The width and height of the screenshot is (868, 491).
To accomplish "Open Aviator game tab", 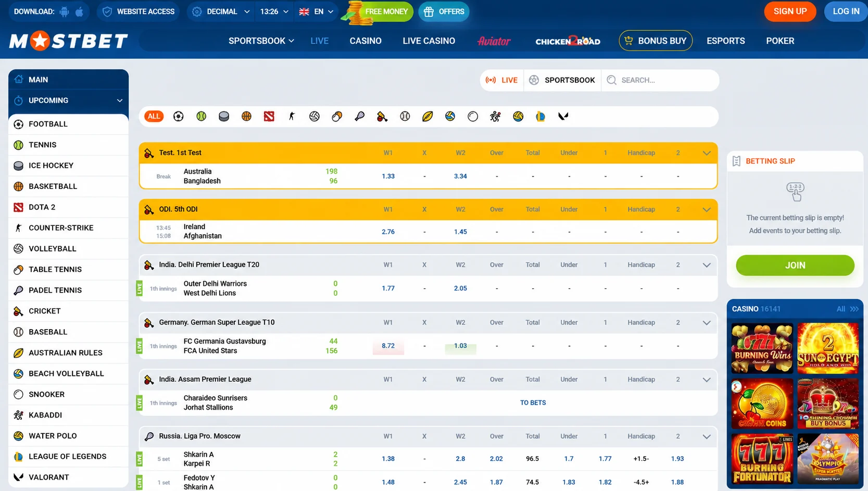I will (x=494, y=41).
